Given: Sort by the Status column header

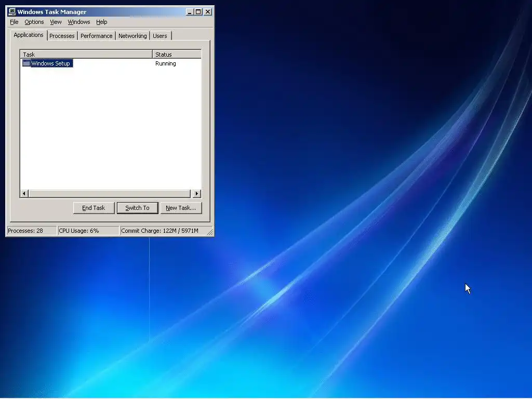Looking at the screenshot, I should pyautogui.click(x=177, y=54).
